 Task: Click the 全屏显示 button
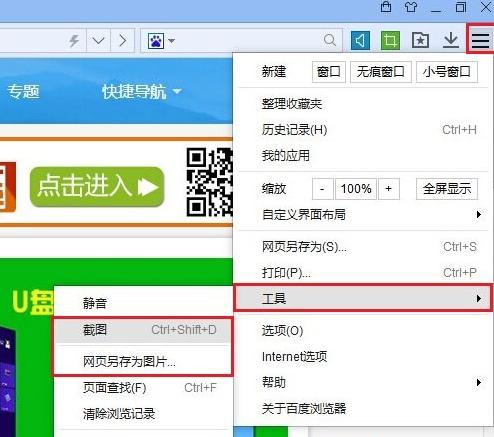[447, 189]
